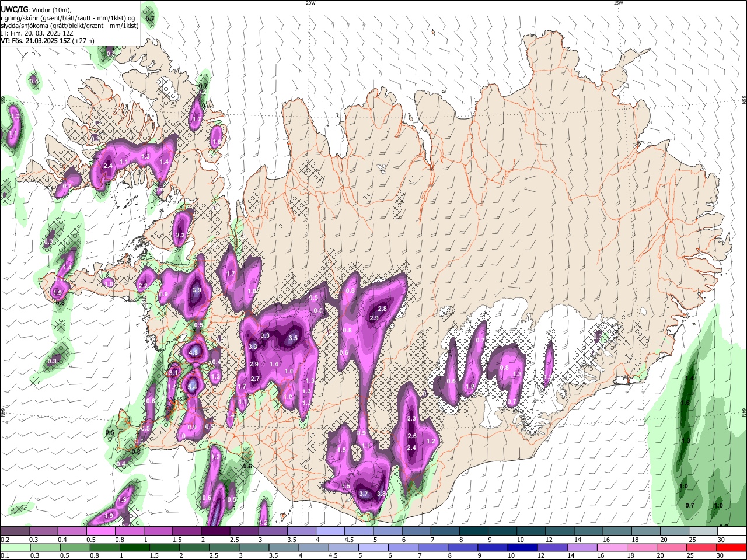This screenshot has width=747, height=560.
Task: Click the bright red 30 swatch, lower legend row
Action: coord(732,548)
